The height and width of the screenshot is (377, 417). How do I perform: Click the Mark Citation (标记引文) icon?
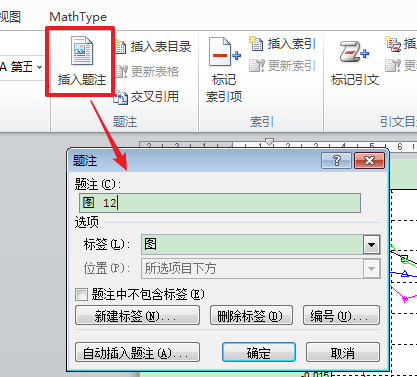coord(354,52)
